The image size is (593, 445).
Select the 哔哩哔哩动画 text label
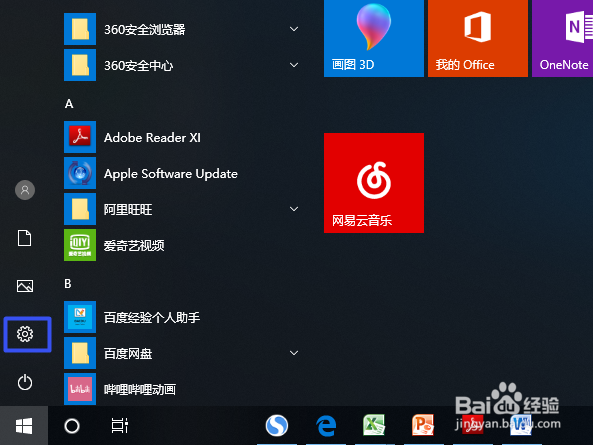coord(140,389)
